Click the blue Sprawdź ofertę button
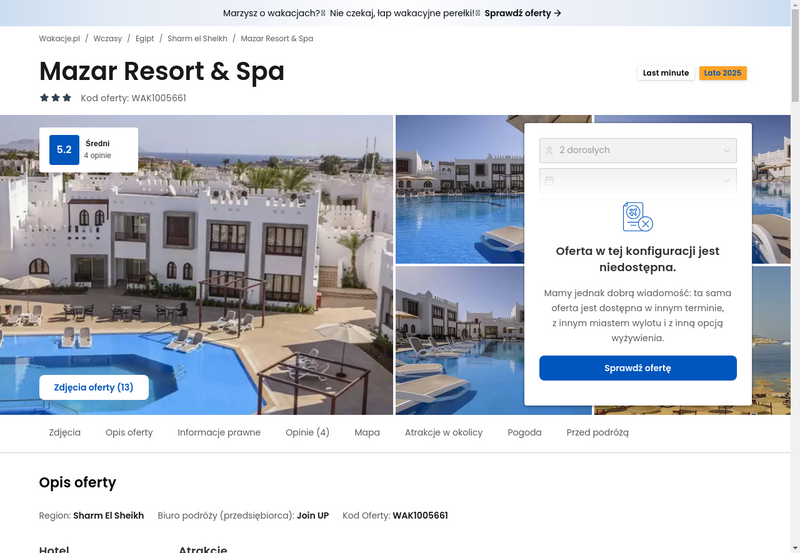 pos(638,368)
